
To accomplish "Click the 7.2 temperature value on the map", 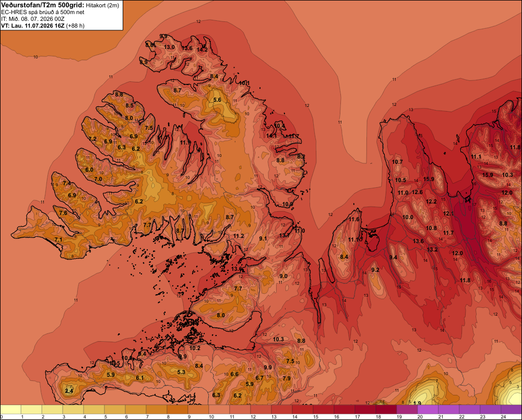I will pyautogui.click(x=92, y=139).
